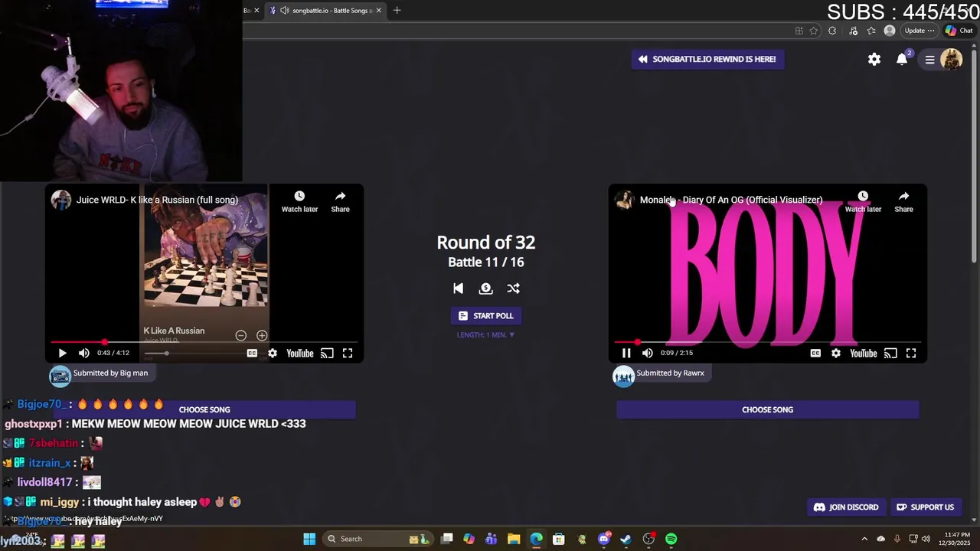Share the Monaleo video

click(x=903, y=202)
